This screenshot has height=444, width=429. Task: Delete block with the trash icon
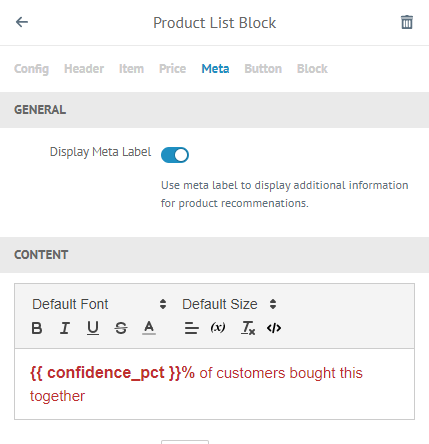407,22
